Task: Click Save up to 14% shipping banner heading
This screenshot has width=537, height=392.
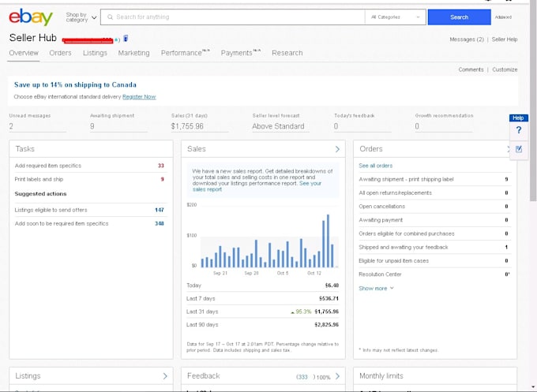Action: coord(75,85)
